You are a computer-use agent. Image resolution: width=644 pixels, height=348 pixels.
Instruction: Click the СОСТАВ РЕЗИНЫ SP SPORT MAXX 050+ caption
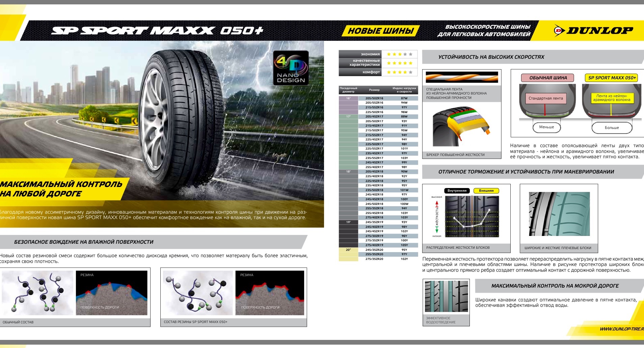[x=195, y=322]
